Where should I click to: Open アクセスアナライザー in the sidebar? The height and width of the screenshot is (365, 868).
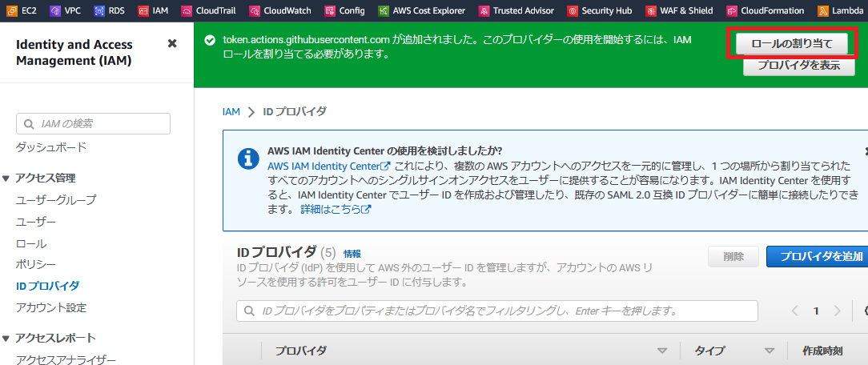(x=66, y=359)
